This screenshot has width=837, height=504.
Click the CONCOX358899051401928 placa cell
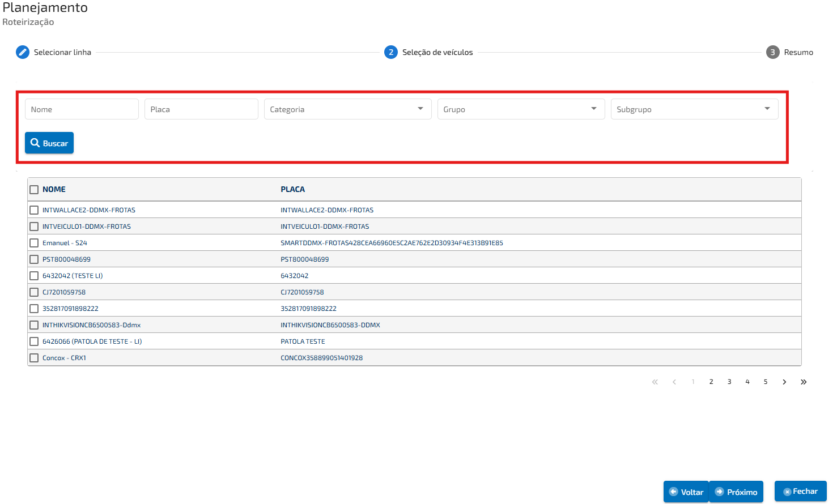pos(321,358)
